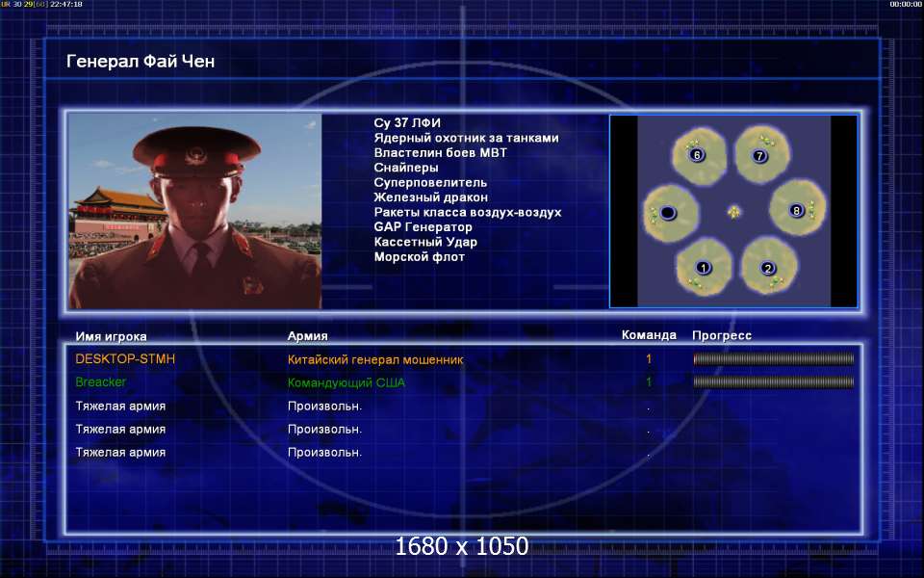Click Кассетный Удар line
The height and width of the screenshot is (578, 924).
pyautogui.click(x=425, y=242)
